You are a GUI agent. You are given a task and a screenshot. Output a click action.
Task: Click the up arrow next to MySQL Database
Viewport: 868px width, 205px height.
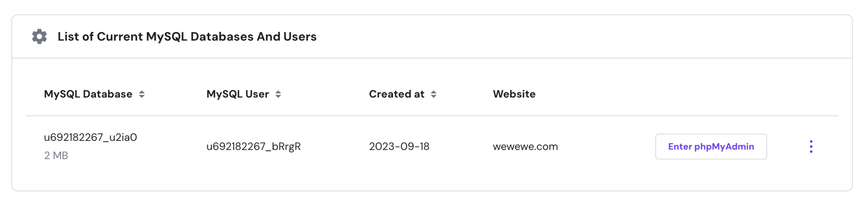pyautogui.click(x=142, y=92)
